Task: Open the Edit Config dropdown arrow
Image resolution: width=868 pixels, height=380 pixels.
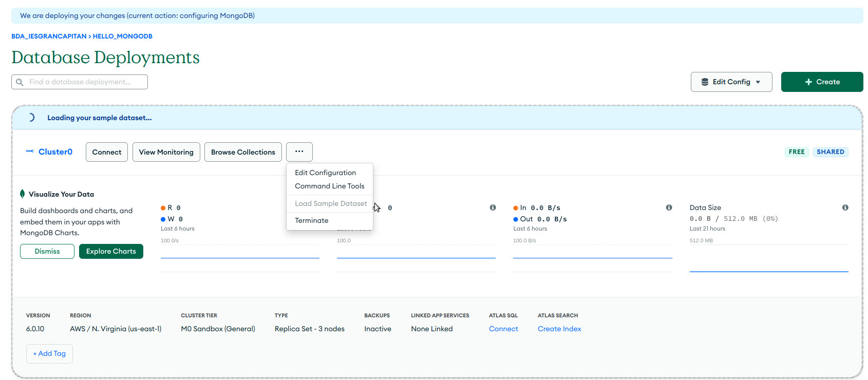Action: (x=758, y=82)
